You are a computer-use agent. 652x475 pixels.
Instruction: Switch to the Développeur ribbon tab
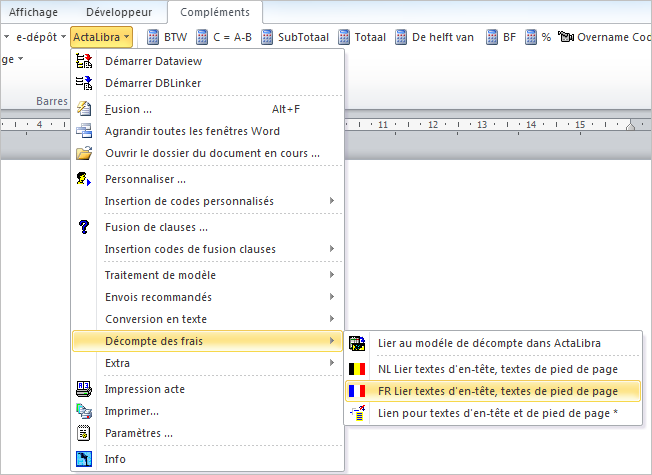[119, 12]
